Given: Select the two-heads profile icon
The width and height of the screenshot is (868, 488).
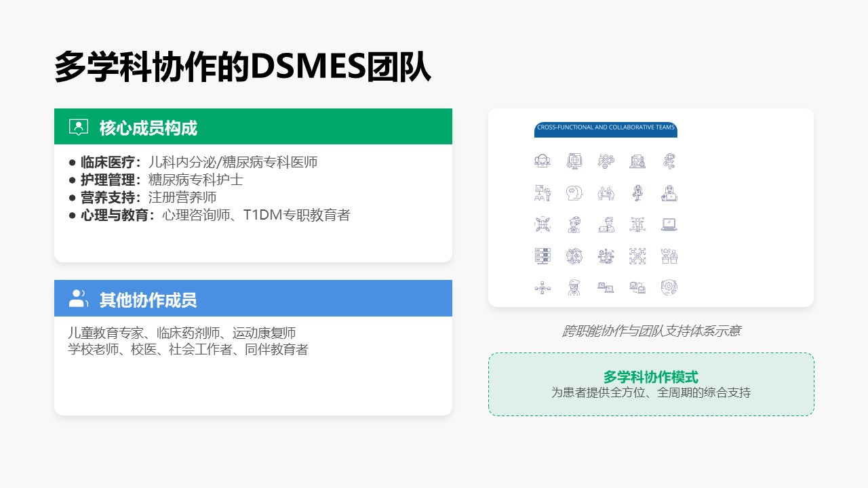Looking at the screenshot, I should [x=574, y=192].
